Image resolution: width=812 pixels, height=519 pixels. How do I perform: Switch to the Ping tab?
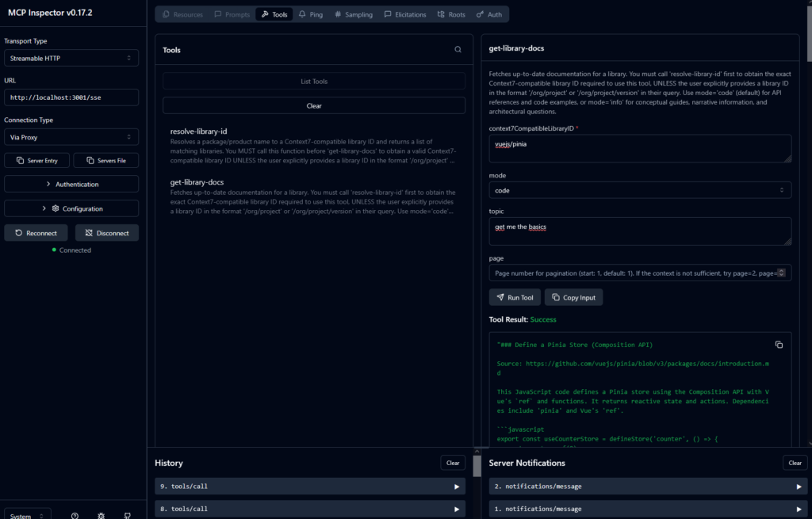311,14
